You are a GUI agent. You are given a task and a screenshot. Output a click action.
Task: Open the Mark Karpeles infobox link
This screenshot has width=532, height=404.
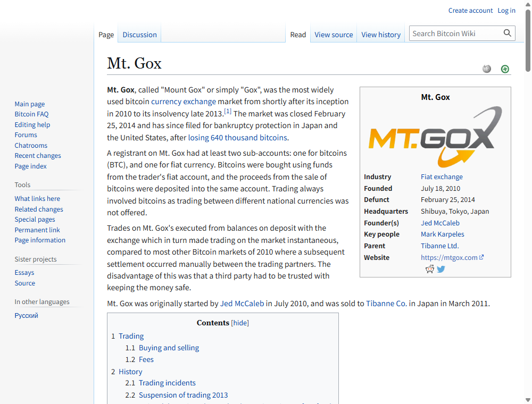point(443,234)
